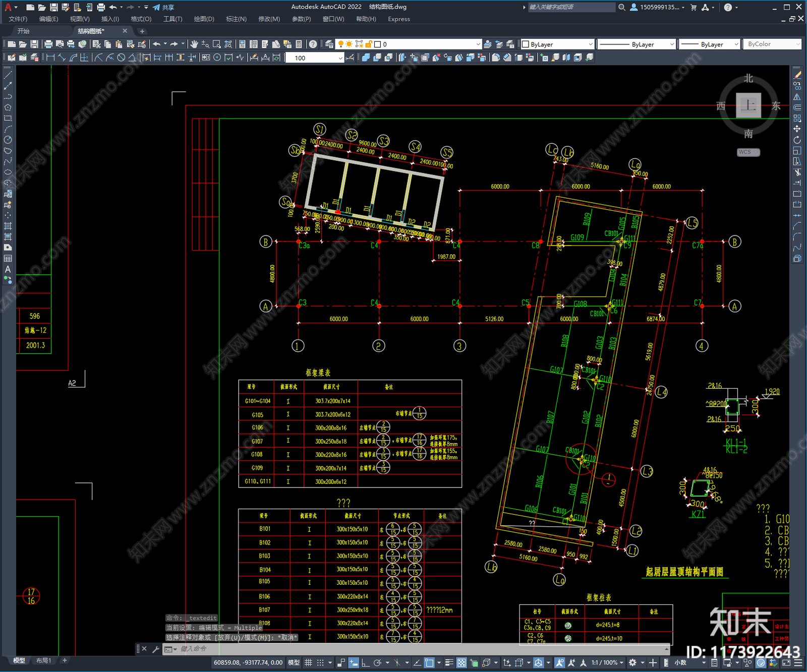
Task: Click the Pan (hand) tool icon
Action: [194, 44]
